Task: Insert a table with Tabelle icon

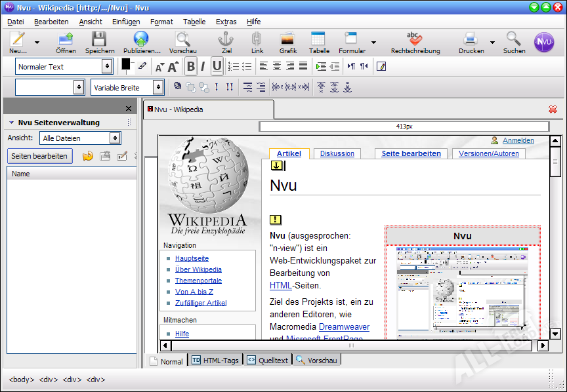Action: (x=318, y=39)
